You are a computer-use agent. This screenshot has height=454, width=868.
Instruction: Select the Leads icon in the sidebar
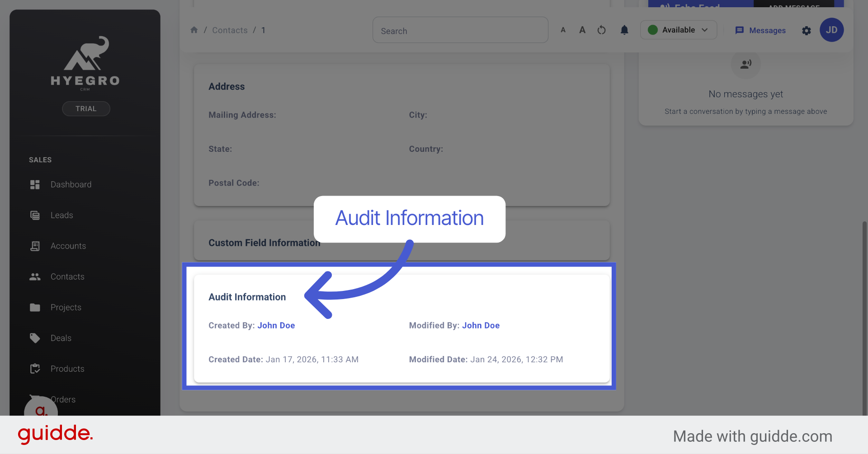click(x=35, y=215)
